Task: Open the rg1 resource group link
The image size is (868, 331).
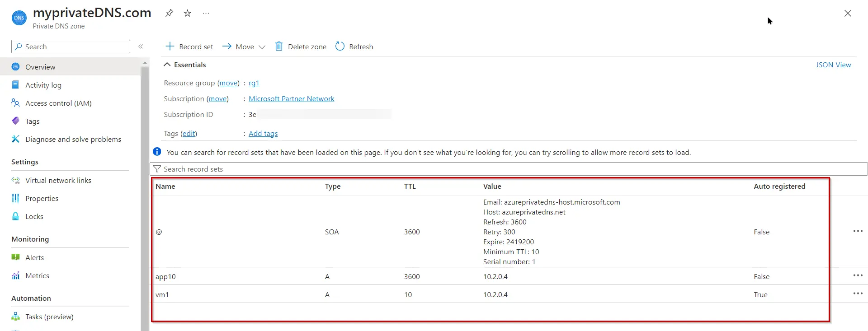Action: tap(254, 83)
